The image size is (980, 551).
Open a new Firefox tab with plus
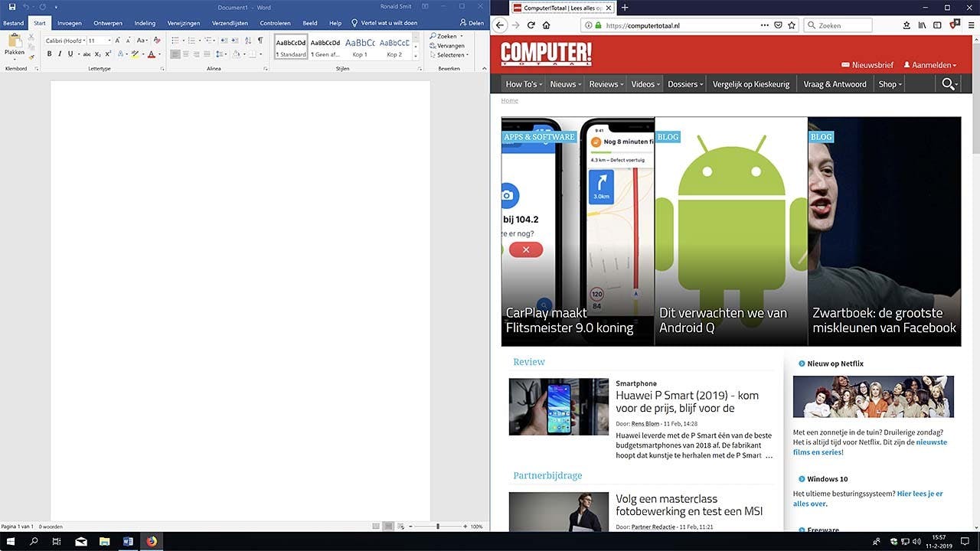click(x=625, y=8)
